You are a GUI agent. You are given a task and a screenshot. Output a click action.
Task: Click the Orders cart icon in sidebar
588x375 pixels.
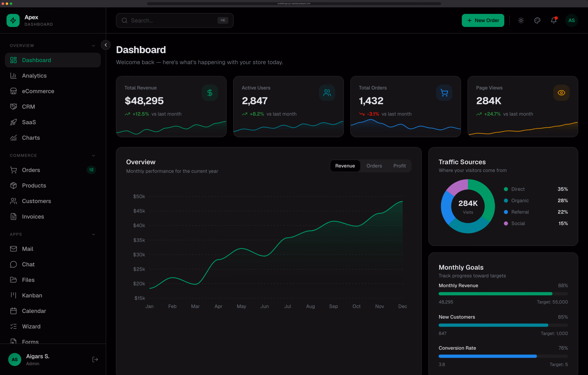coord(13,170)
